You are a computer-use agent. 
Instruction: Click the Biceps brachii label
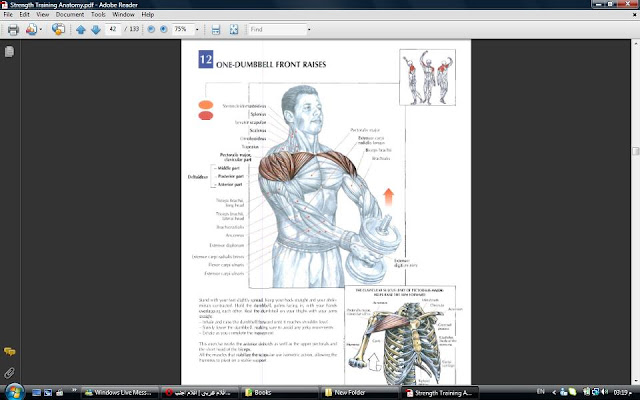click(x=378, y=150)
